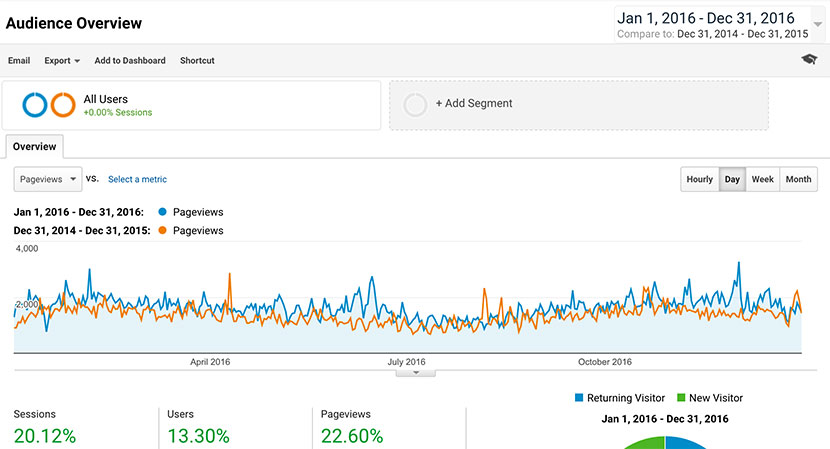Expand the Export dropdown menu

(62, 60)
